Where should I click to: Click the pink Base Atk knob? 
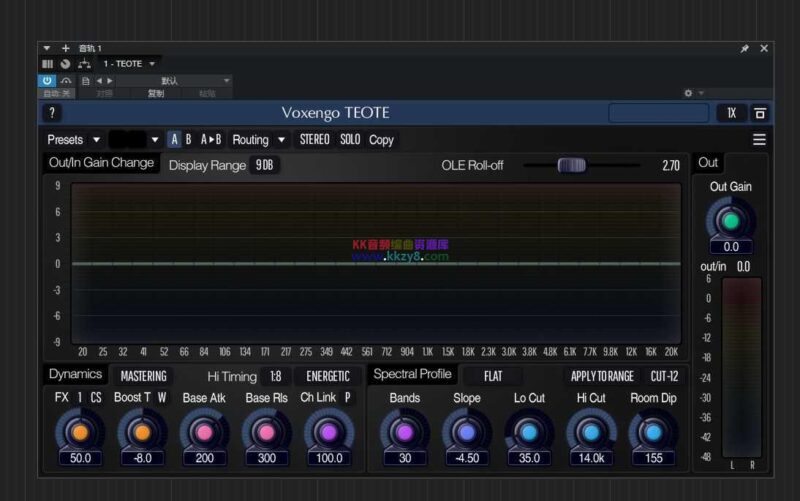[205, 433]
